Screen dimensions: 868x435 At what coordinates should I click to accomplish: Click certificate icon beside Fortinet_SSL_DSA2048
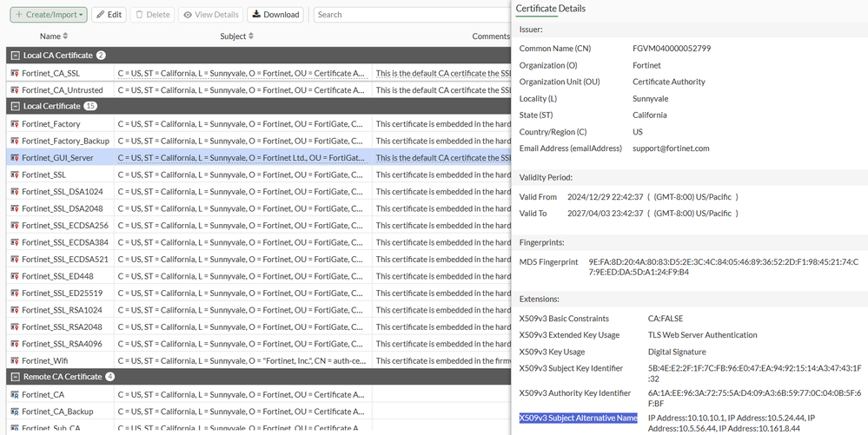[x=15, y=208]
